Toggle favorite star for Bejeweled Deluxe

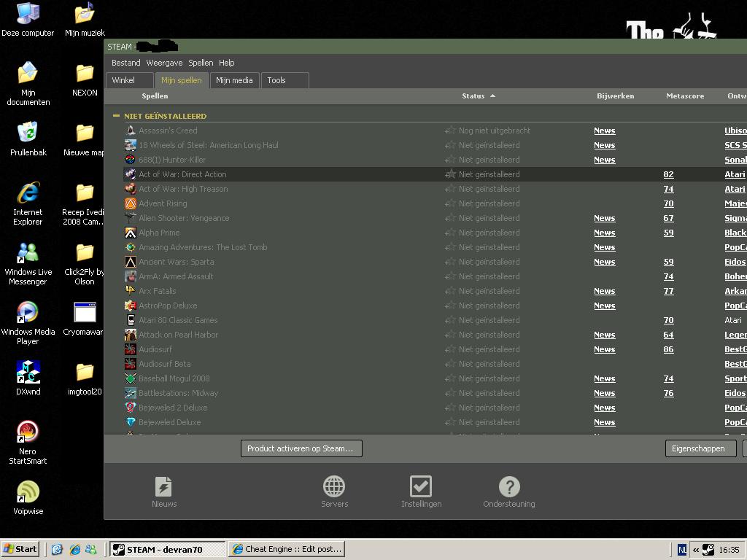[x=450, y=422]
